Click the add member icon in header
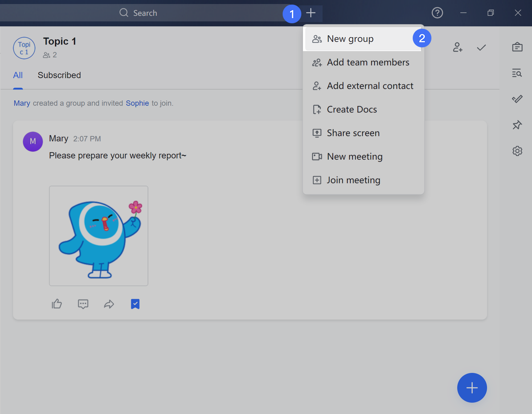This screenshot has width=532, height=414. (458, 47)
